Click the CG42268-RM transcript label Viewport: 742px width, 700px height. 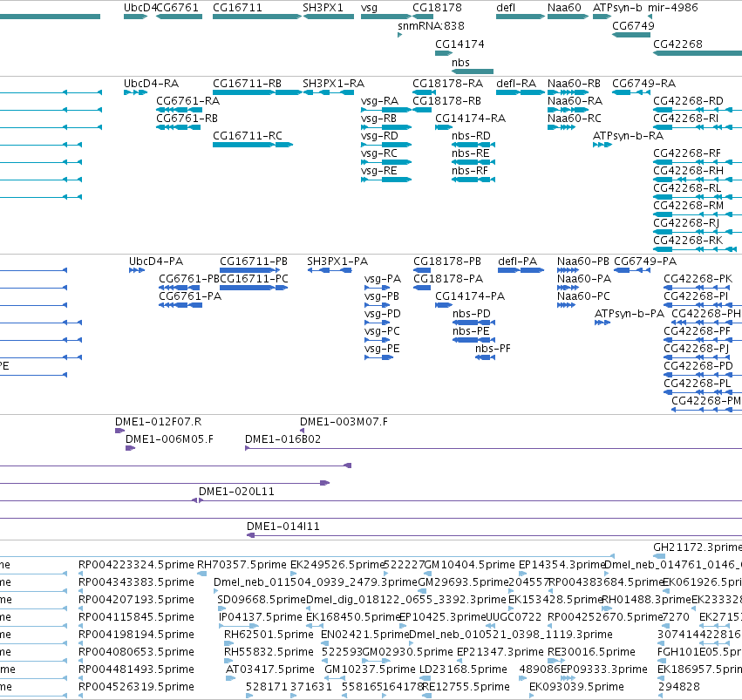pos(688,205)
